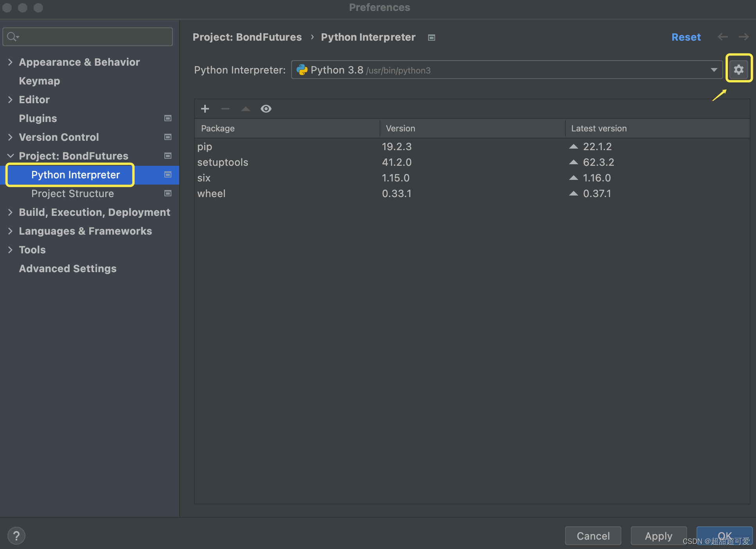Click the Apply button
This screenshot has height=549, width=756.
tap(659, 536)
